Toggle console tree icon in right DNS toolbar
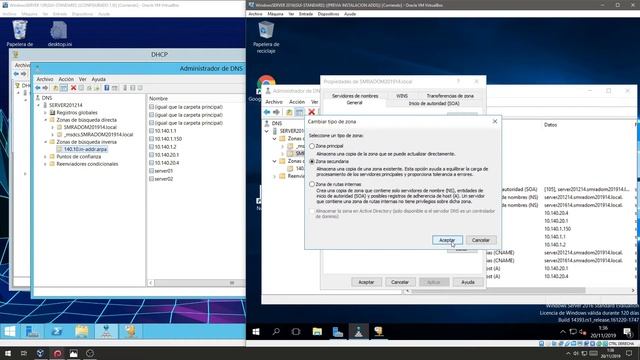 299,112
